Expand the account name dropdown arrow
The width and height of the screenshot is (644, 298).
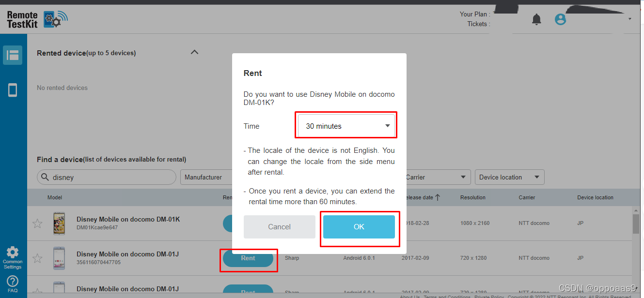coord(630,19)
